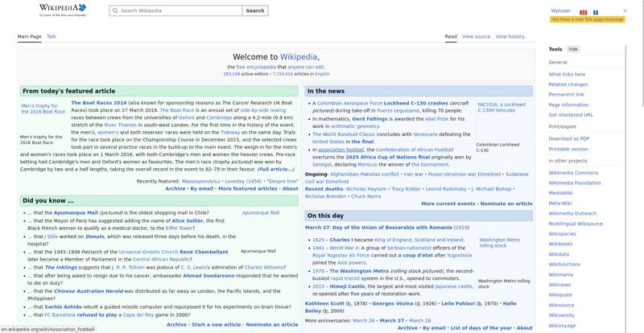Select the View source tab
This screenshot has height=333, width=644.
(x=476, y=37)
